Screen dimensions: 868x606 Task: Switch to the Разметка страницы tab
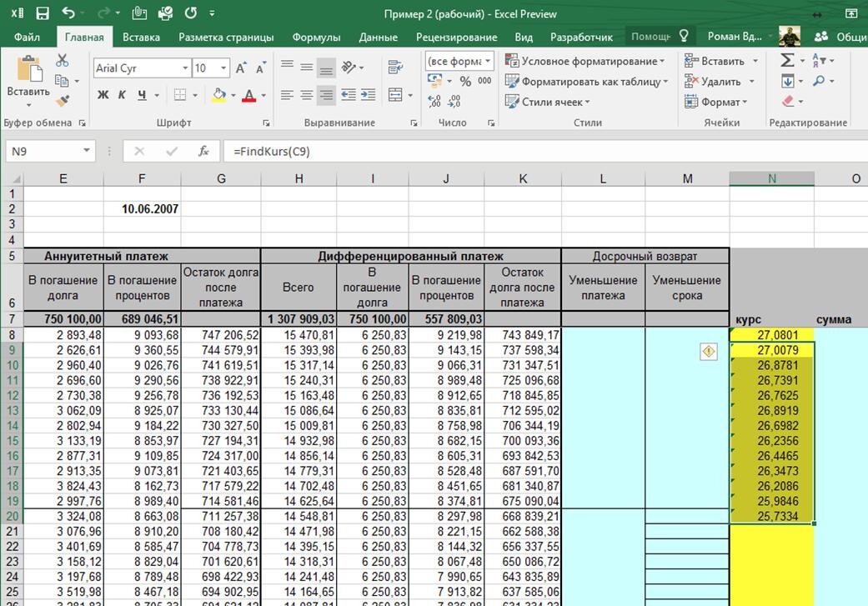click(x=226, y=37)
